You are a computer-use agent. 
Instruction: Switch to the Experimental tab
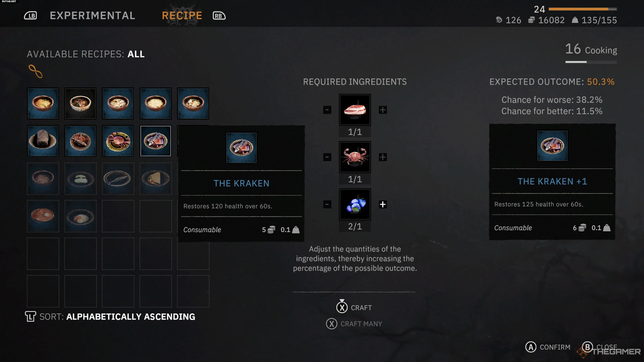(x=92, y=15)
